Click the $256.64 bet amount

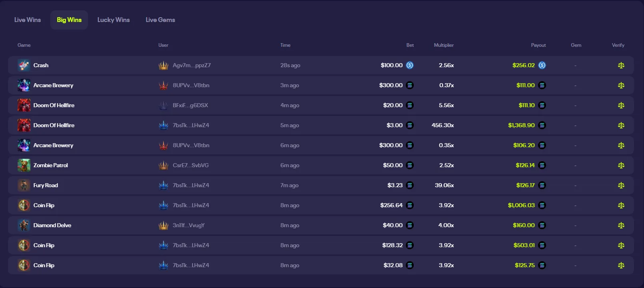point(391,205)
